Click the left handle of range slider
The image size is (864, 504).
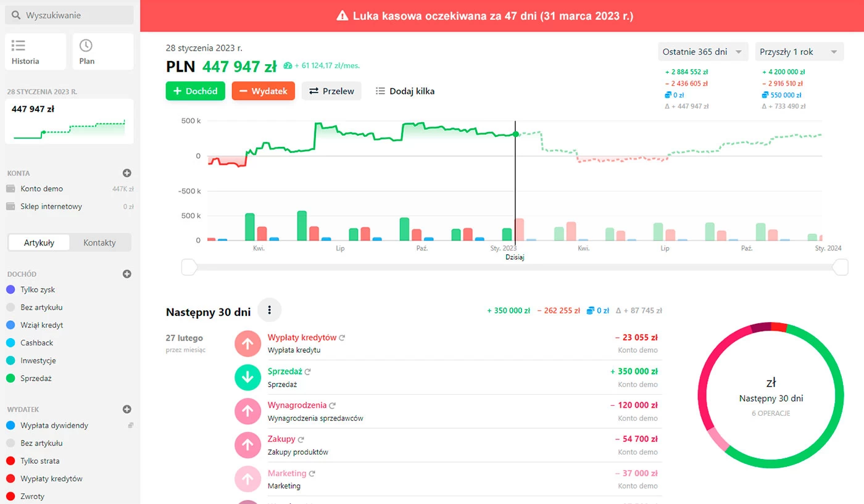(x=189, y=267)
